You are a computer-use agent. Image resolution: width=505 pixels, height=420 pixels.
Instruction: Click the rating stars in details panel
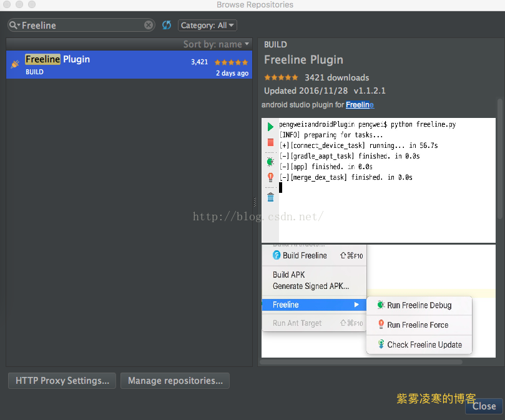[x=281, y=77]
